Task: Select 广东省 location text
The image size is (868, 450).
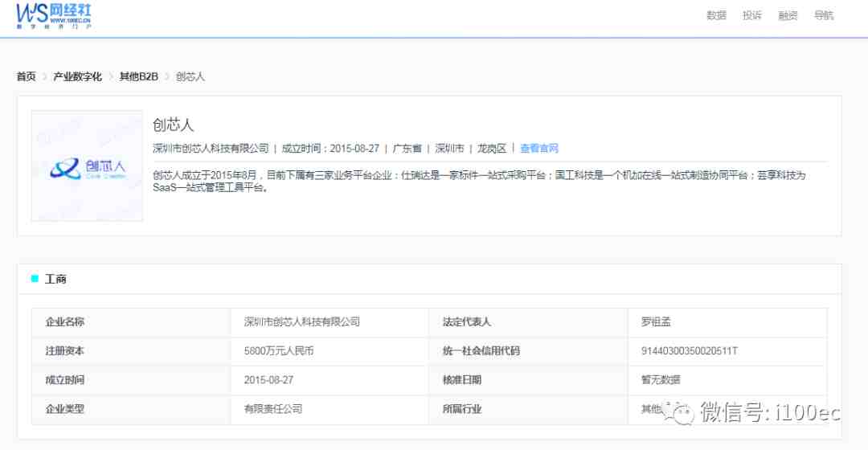Action: click(407, 149)
